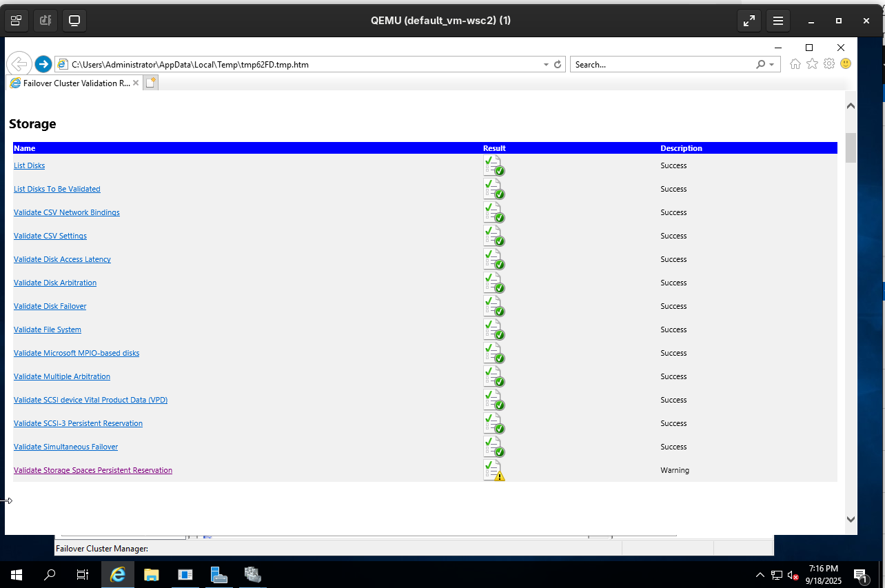Click inside the Search... input box
Image resolution: width=885 pixels, height=588 pixels.
(663, 65)
